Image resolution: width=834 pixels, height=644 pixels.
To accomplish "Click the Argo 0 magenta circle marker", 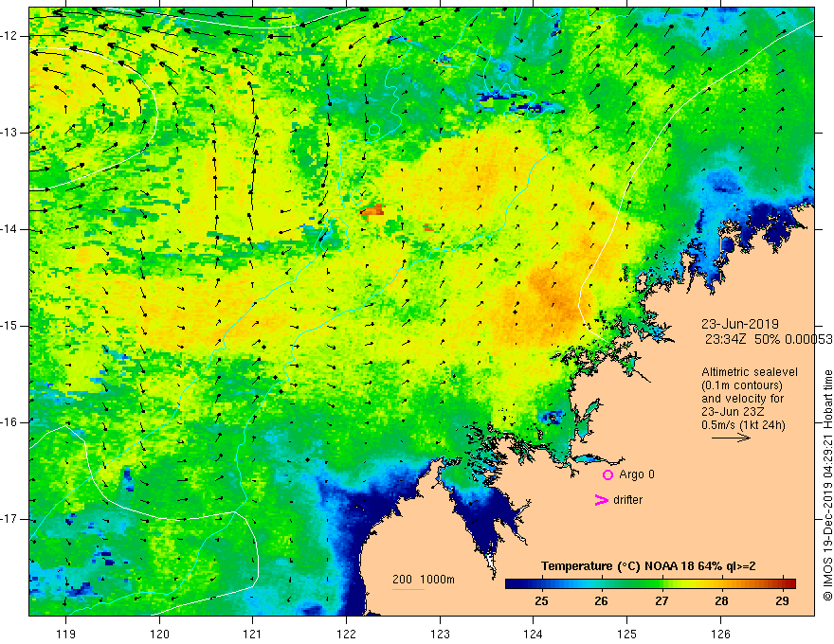I will (607, 475).
